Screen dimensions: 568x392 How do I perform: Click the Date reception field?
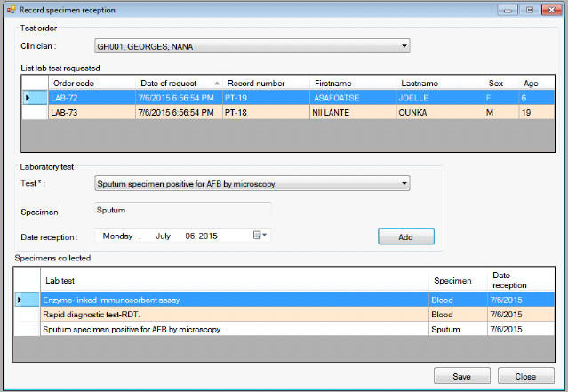(x=183, y=236)
